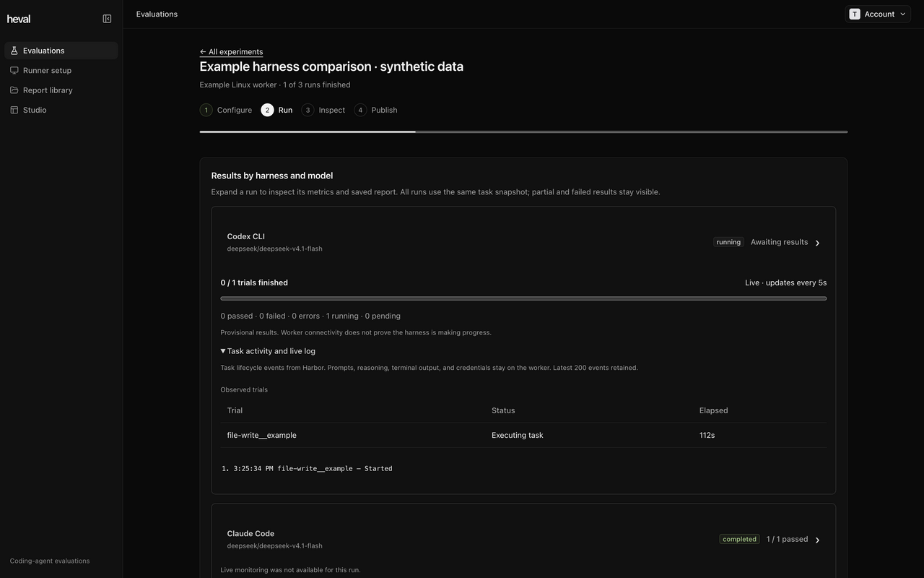Viewport: 924px width, 578px height.
Task: Open Studio in the sidebar
Action: (61, 110)
